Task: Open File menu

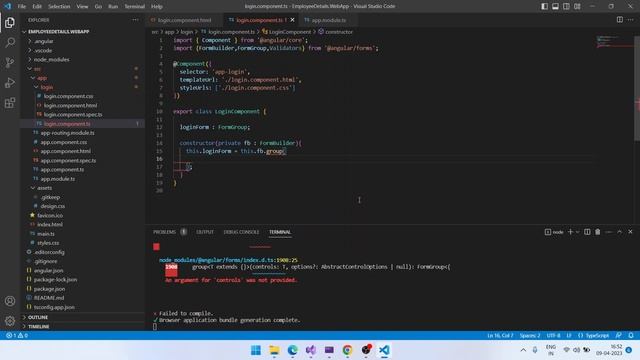Action: [x=22, y=7]
